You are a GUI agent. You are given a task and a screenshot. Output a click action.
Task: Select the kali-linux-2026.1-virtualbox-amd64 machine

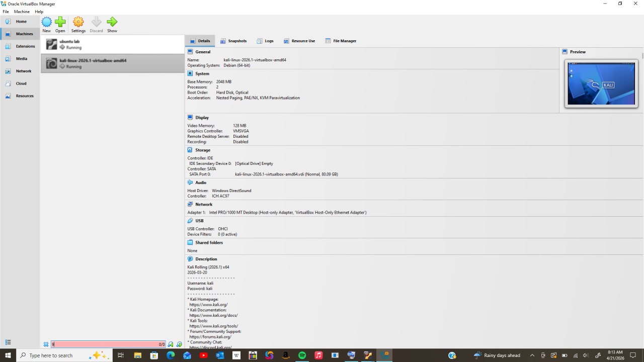(112, 63)
